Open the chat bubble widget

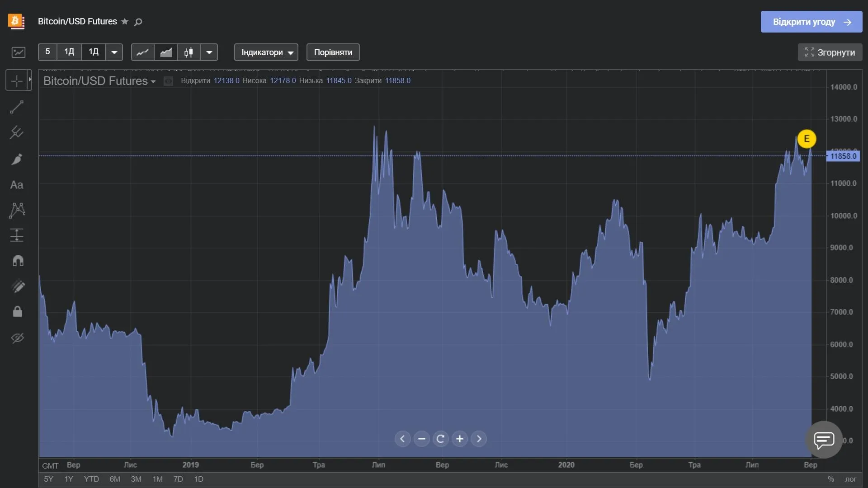pos(824,439)
